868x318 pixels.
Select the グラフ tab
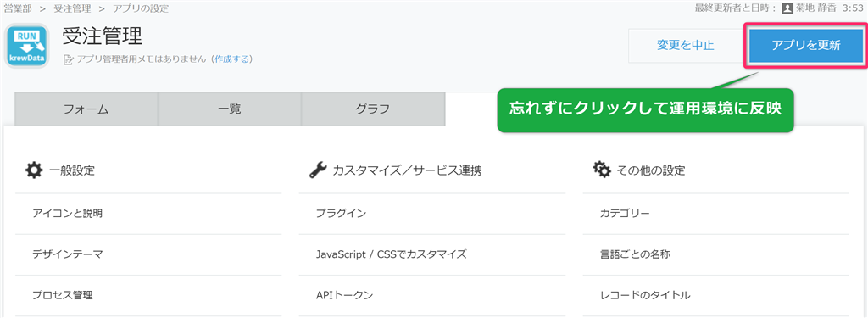373,109
